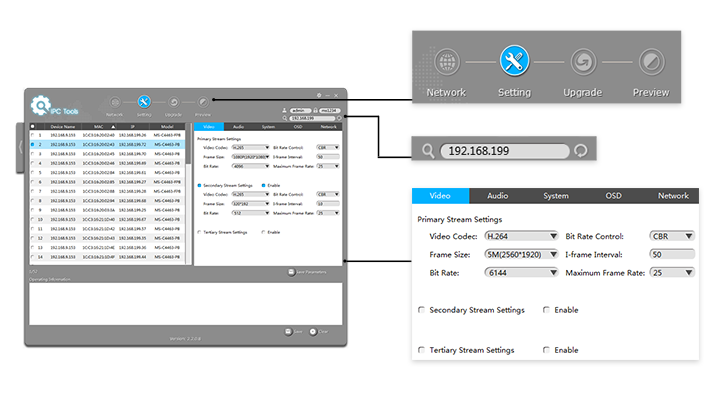Select the Video tab in the enlarged panel
Screen dimensions: 717x393
pos(440,195)
